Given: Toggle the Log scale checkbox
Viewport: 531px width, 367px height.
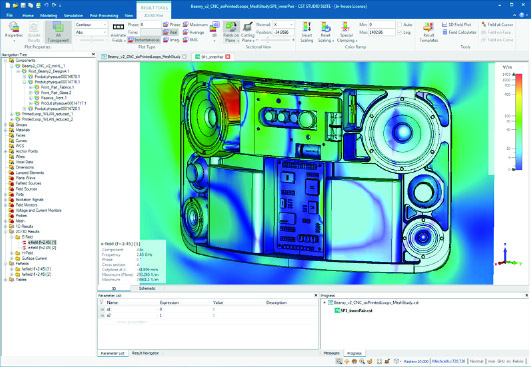Looking at the screenshot, I should coord(400,33).
